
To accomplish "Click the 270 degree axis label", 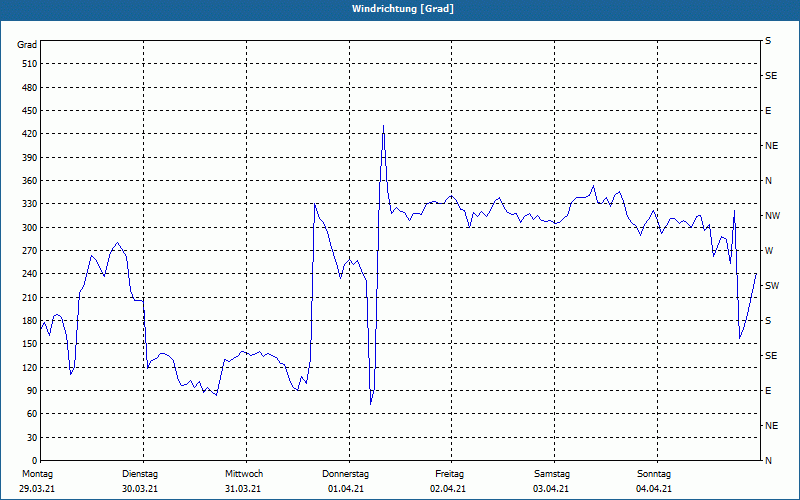I will tap(30, 251).
